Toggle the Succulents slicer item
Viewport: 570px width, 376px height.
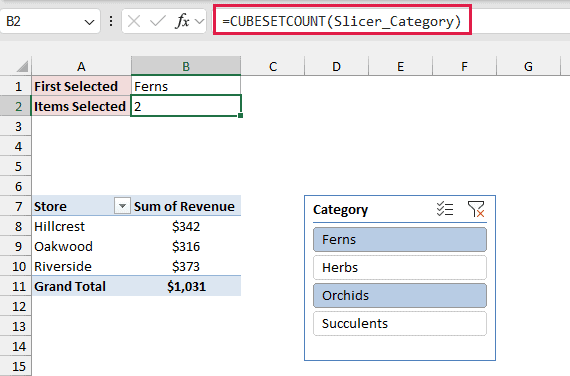click(x=400, y=324)
